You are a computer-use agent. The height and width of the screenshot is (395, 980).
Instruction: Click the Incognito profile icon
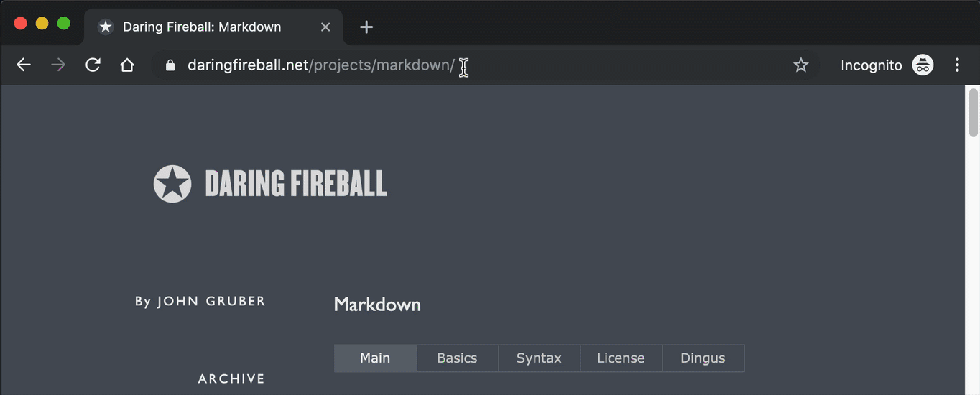[923, 65]
